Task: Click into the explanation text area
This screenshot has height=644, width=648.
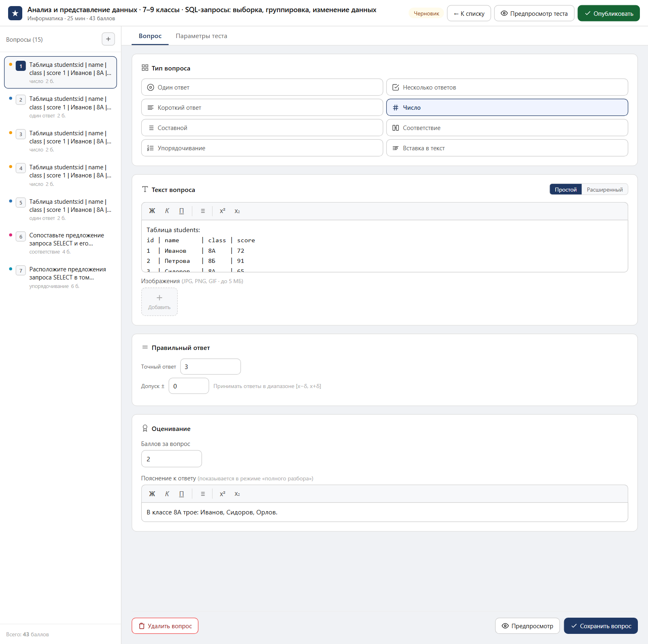Action: tap(385, 512)
